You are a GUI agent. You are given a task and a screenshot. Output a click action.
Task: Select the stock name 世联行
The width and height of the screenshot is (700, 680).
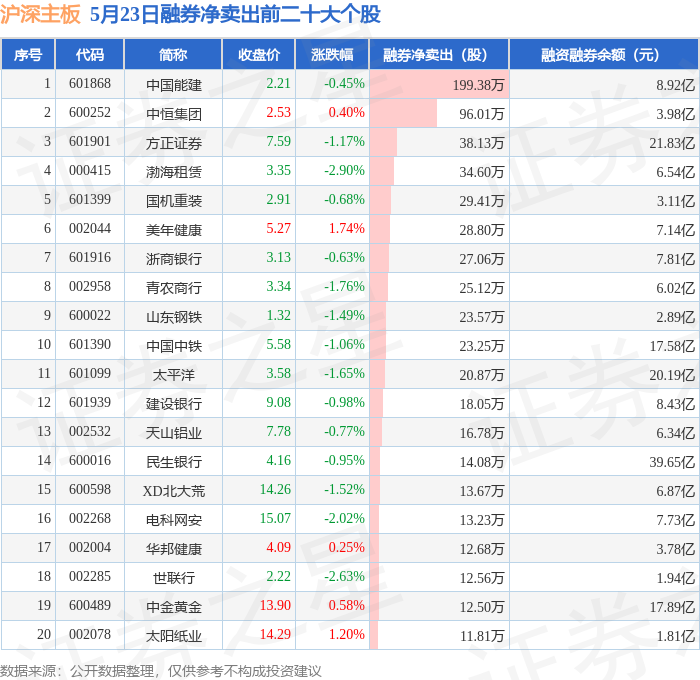coord(174,578)
